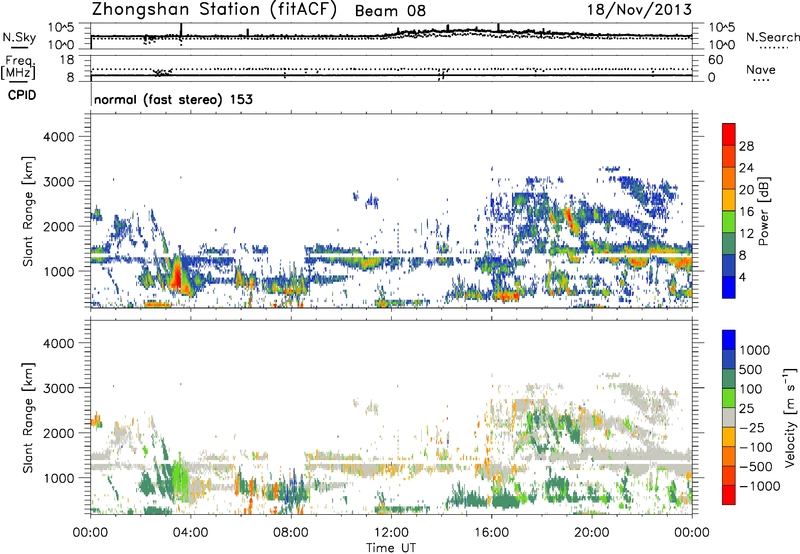Viewport: 800px width, 554px height.
Task: Click the 'N.Sky' axis label
Action: (19, 37)
